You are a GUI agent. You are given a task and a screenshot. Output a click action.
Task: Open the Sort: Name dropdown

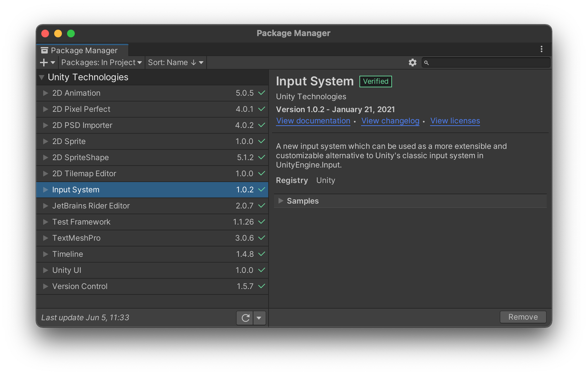tap(176, 63)
